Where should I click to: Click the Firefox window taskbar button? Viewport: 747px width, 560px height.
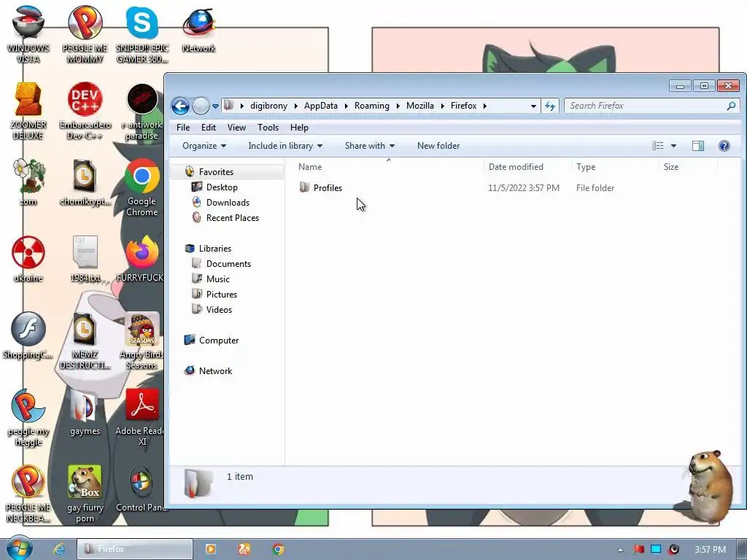[x=135, y=549]
